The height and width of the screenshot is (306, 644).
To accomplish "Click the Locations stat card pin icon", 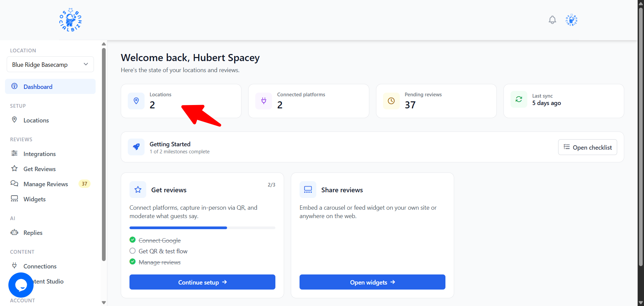I will pyautogui.click(x=136, y=101).
